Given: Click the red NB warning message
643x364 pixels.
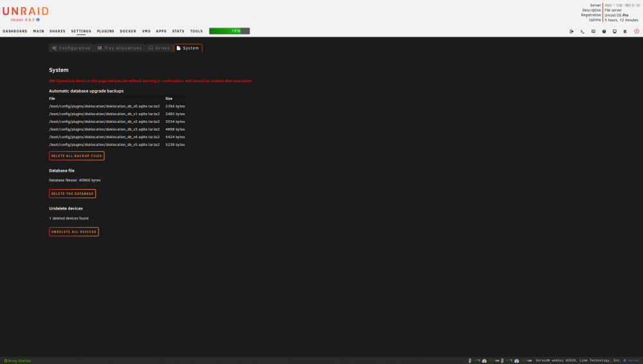Looking at the screenshot, I should click(x=150, y=81).
